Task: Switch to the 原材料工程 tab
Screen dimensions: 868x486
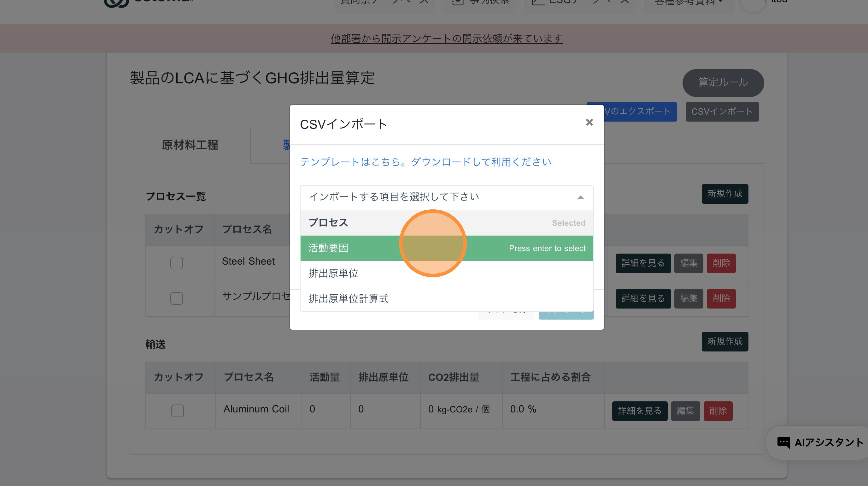Action: coord(190,145)
